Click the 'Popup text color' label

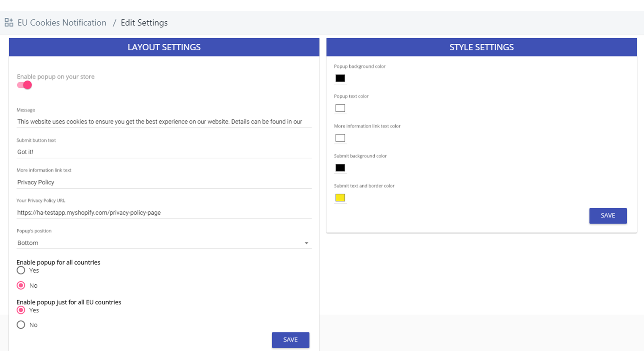coord(351,96)
